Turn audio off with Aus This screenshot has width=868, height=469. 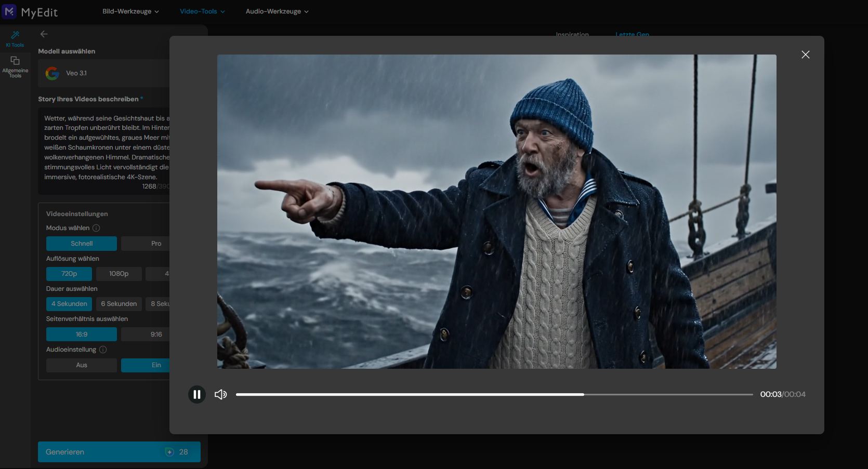(x=82, y=365)
